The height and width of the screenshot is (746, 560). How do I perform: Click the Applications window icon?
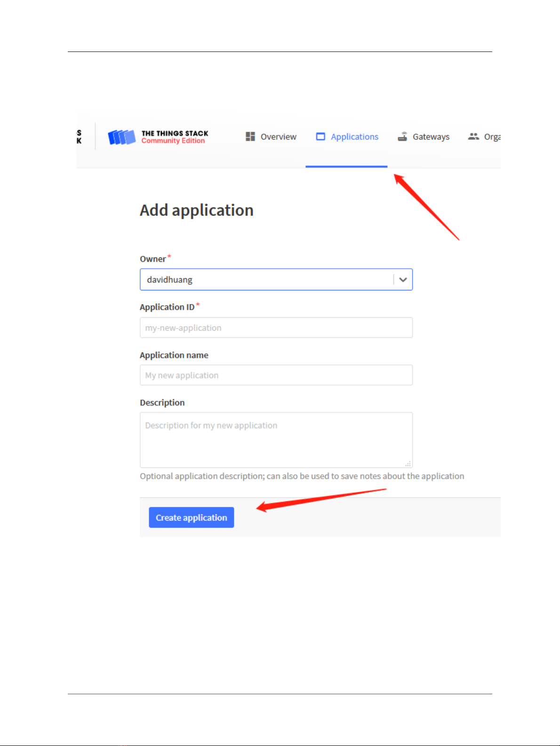320,136
